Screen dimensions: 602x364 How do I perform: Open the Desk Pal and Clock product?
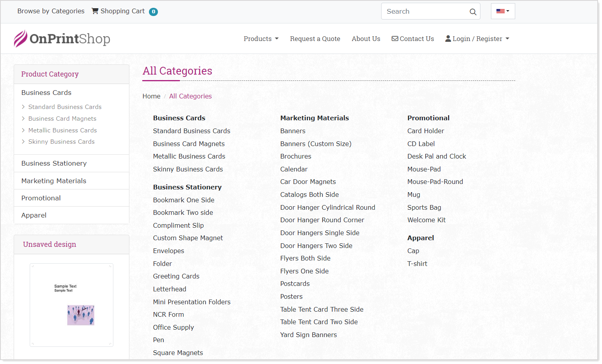click(436, 156)
